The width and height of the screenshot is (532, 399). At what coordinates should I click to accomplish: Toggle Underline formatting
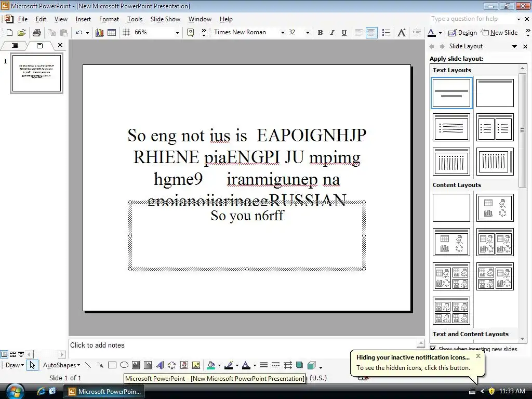pyautogui.click(x=344, y=33)
